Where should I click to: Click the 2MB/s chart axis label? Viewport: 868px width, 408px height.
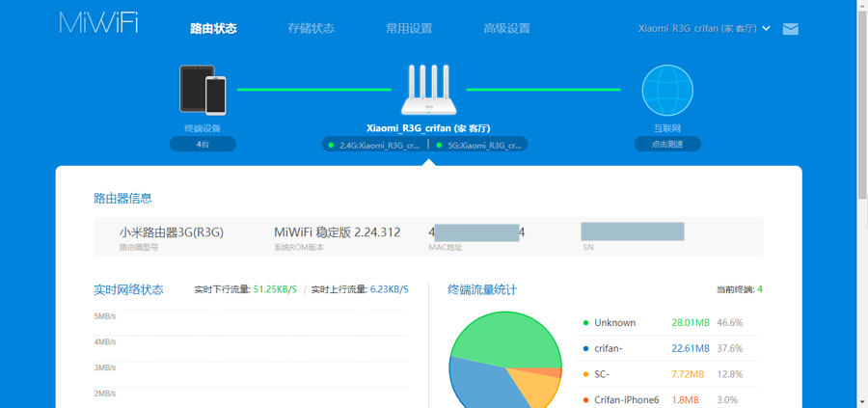(x=104, y=394)
